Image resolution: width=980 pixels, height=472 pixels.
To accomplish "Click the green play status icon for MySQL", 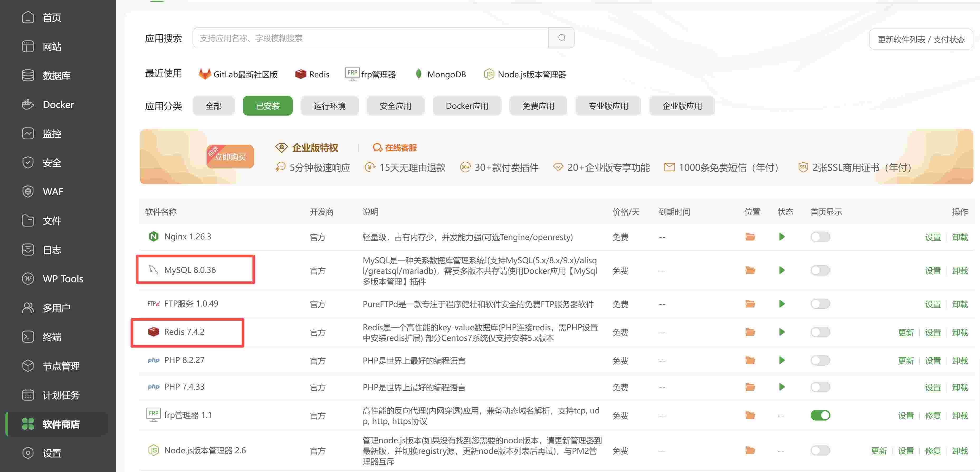I will tap(782, 270).
